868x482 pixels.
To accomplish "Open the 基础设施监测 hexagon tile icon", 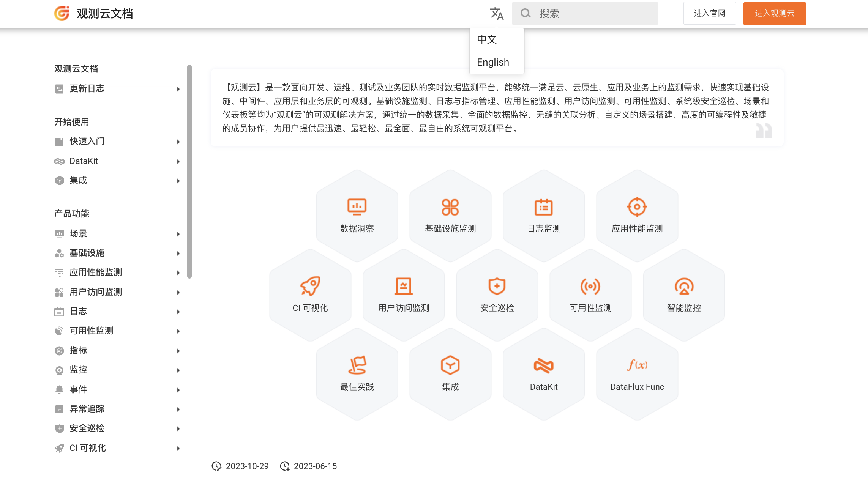I will 450,207.
